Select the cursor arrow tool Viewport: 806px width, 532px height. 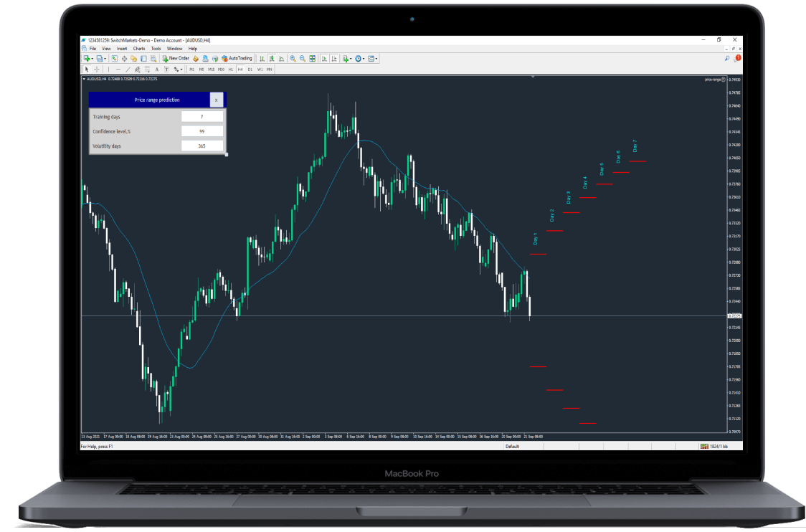(x=86, y=70)
